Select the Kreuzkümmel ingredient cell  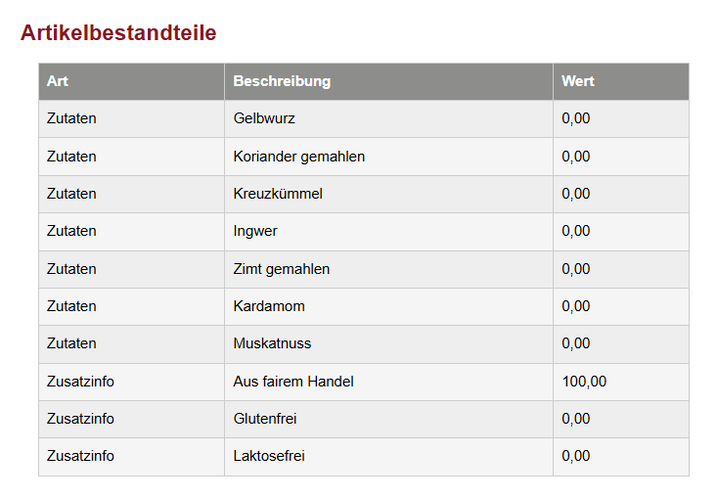[x=277, y=194]
